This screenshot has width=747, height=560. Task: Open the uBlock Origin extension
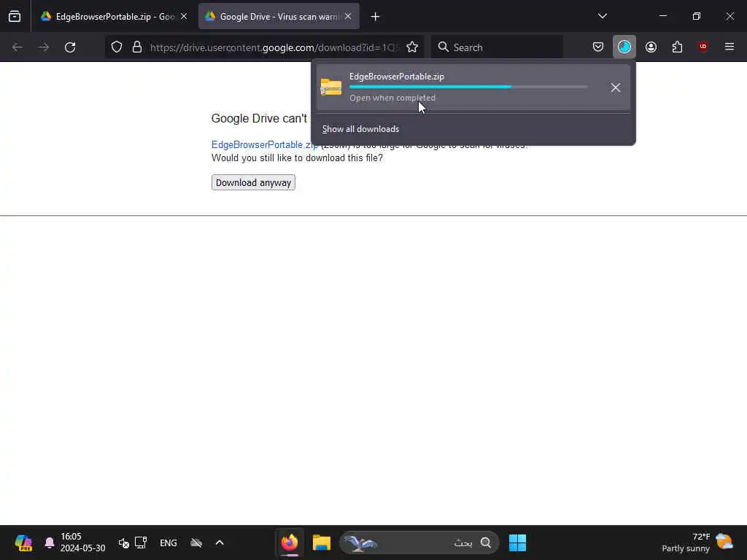coord(703,47)
